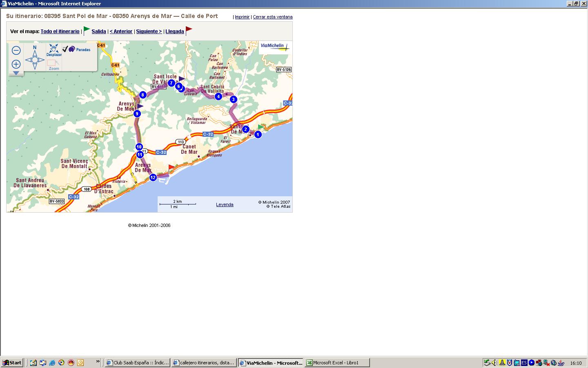This screenshot has height=368, width=588.
Task: Click Java coffee cup tray icon
Action: 561,363
